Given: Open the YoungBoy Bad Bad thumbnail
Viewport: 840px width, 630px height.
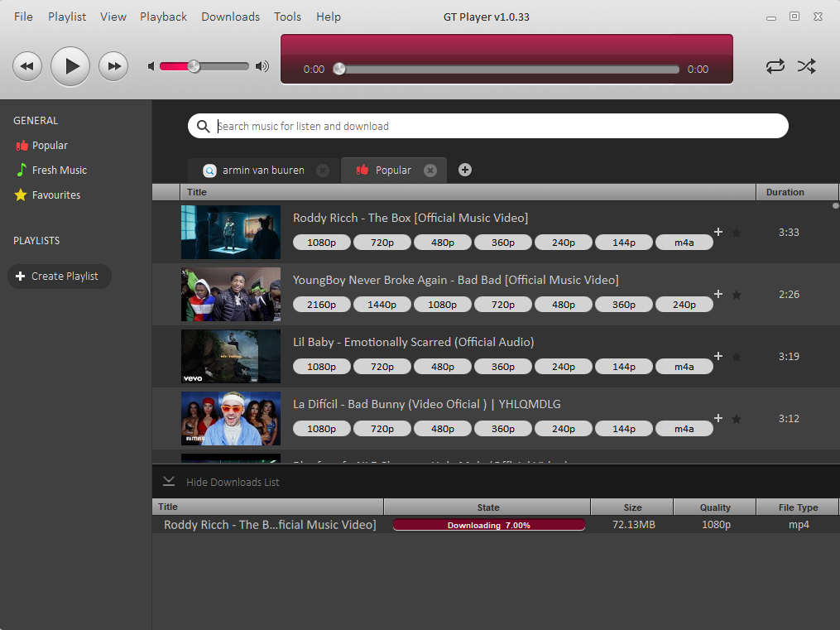Looking at the screenshot, I should [x=231, y=295].
